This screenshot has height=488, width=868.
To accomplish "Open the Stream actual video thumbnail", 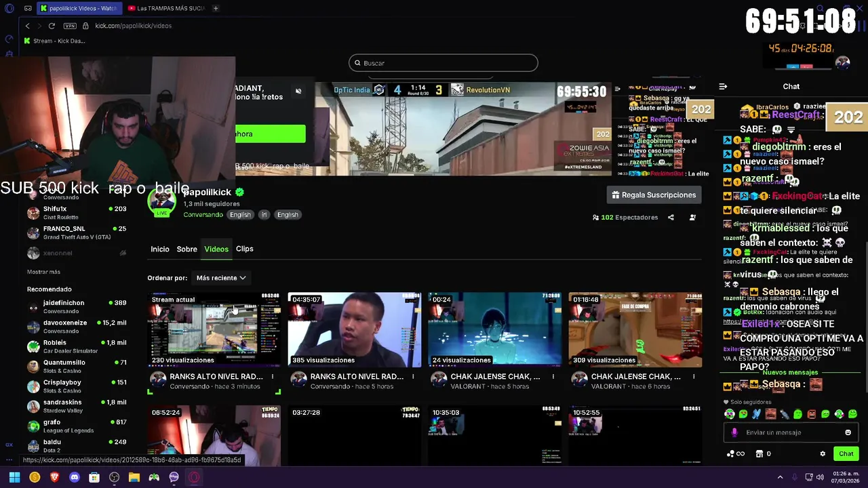I will 214,329.
